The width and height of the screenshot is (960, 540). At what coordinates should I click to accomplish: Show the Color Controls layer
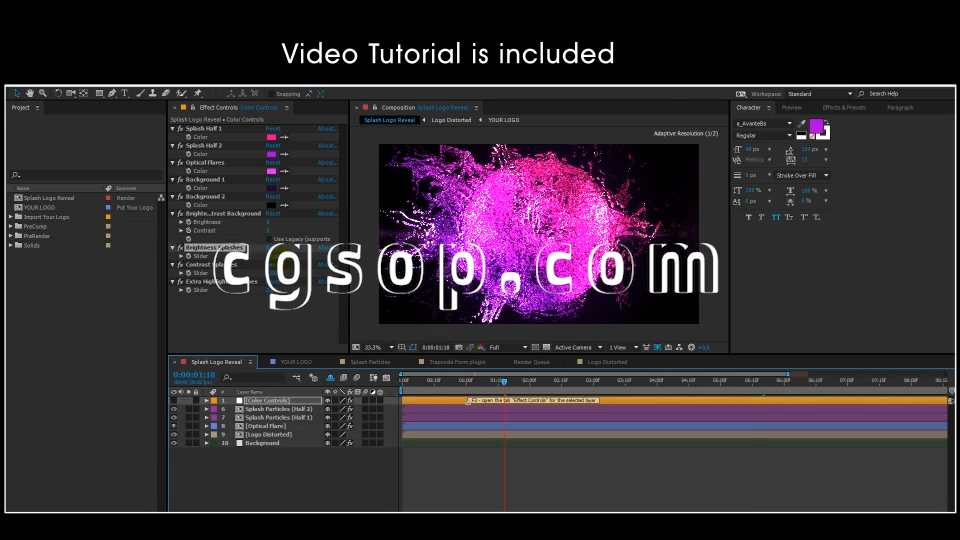(174, 400)
